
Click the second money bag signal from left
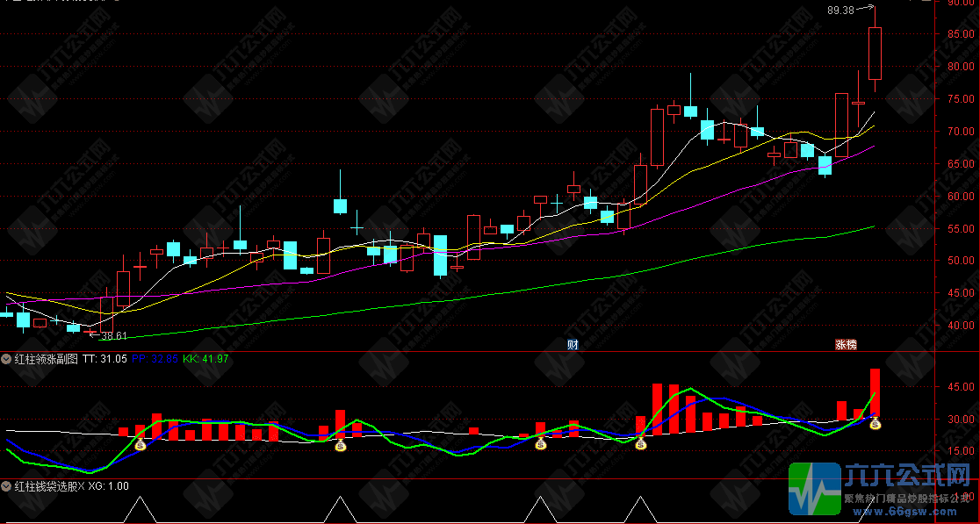[x=341, y=445]
